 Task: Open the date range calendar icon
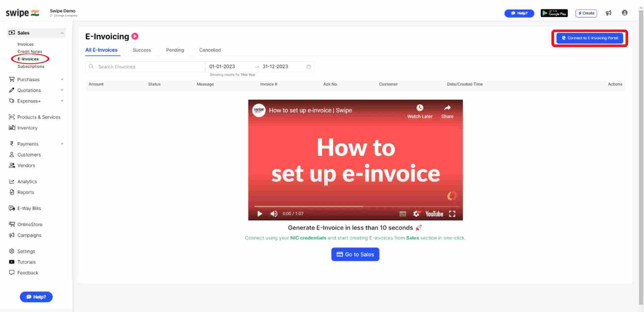[309, 66]
